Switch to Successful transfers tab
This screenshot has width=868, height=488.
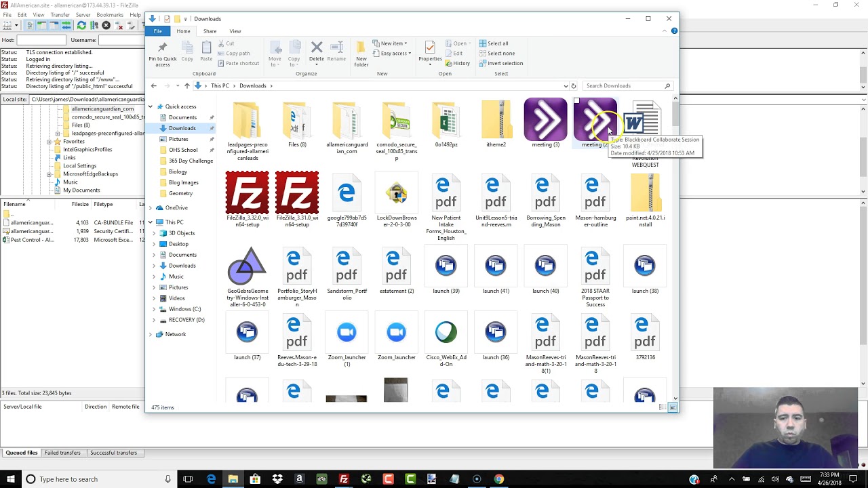point(113,453)
